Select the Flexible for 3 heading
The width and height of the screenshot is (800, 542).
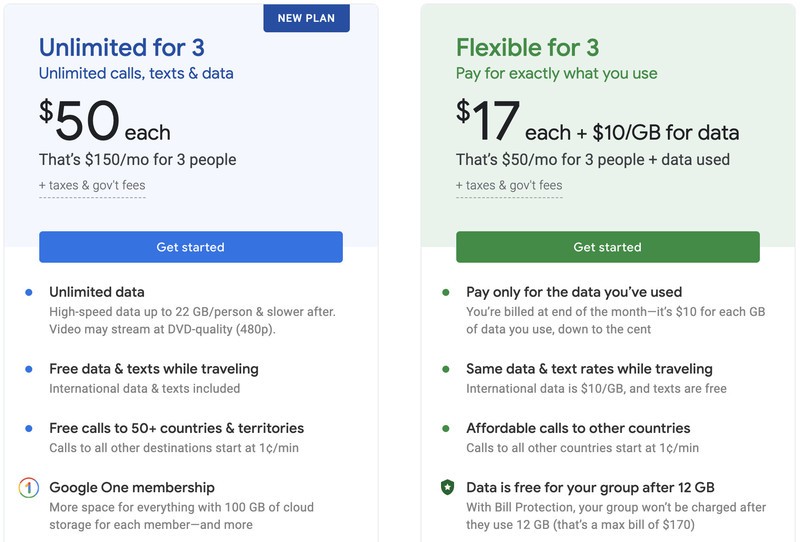[x=528, y=48]
